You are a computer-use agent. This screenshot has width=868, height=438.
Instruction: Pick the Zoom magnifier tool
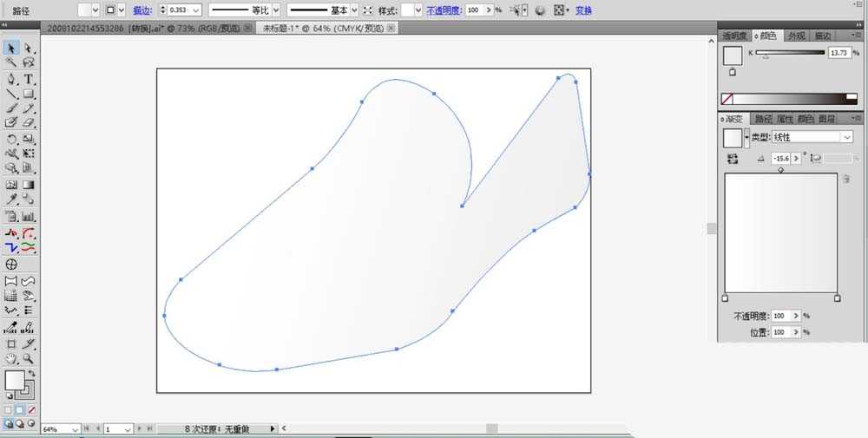(29, 358)
